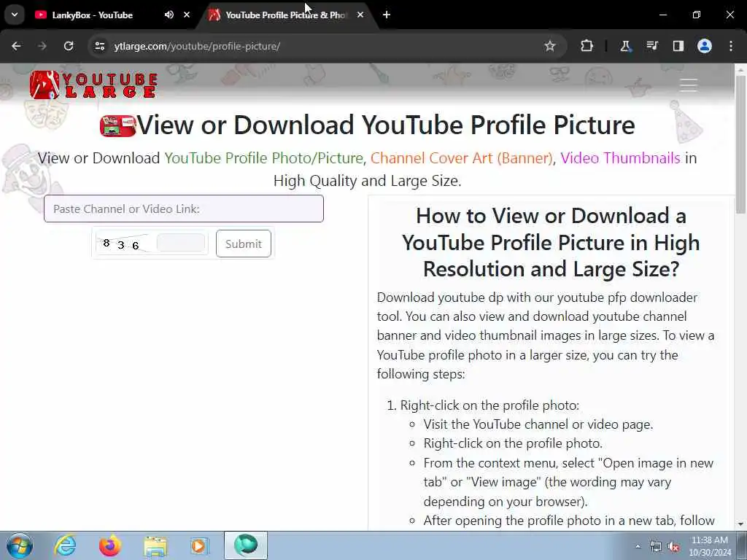This screenshot has height=560, width=747.
Task: Minimize the browser window
Action: [x=662, y=15]
